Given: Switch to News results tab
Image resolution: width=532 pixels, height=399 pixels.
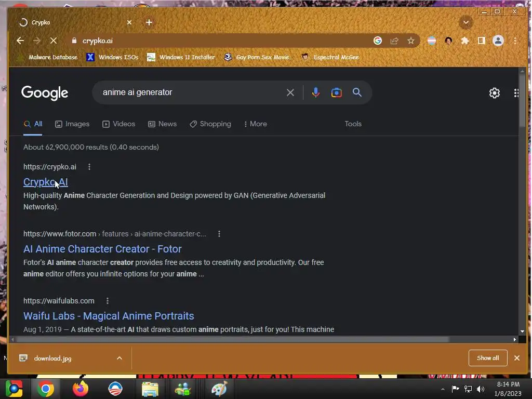Looking at the screenshot, I should [x=162, y=124].
